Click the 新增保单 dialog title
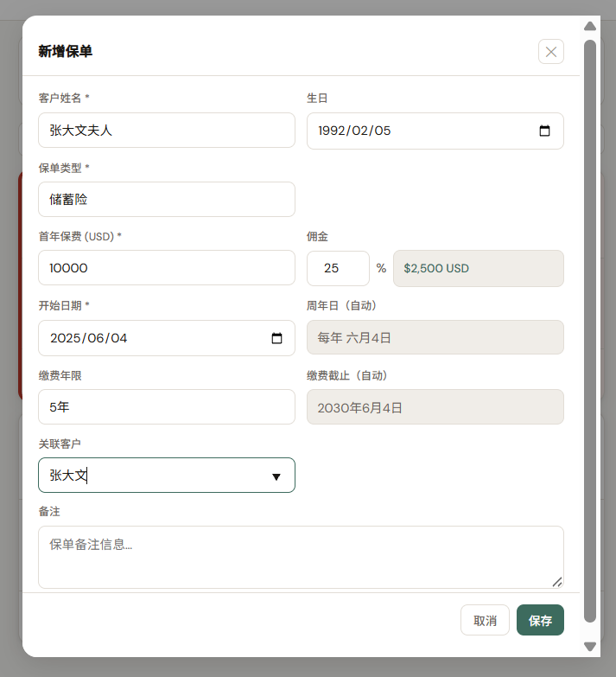Screen dimensions: 616x677 (65, 51)
